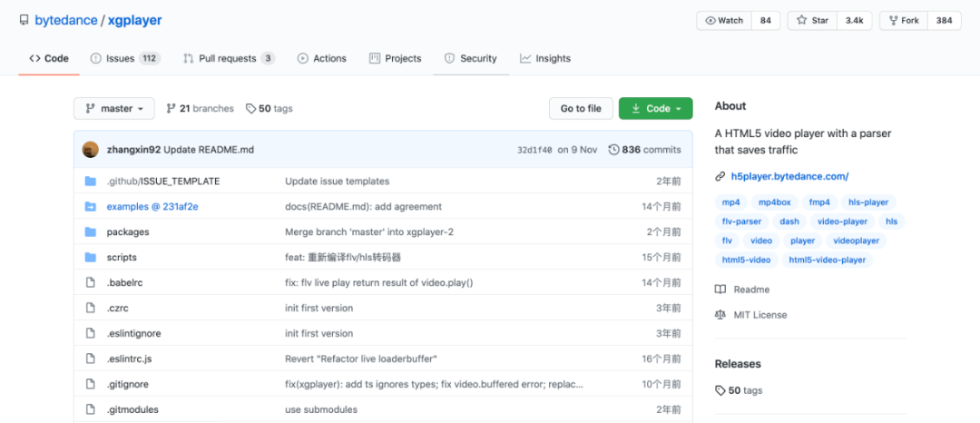Click the file icon for .eslintignore
The height and width of the screenshot is (423, 980).
click(91, 334)
